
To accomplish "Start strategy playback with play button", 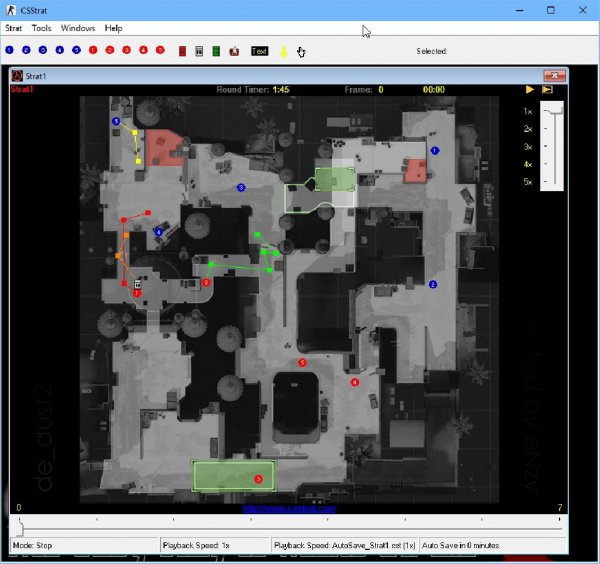I will coord(530,89).
